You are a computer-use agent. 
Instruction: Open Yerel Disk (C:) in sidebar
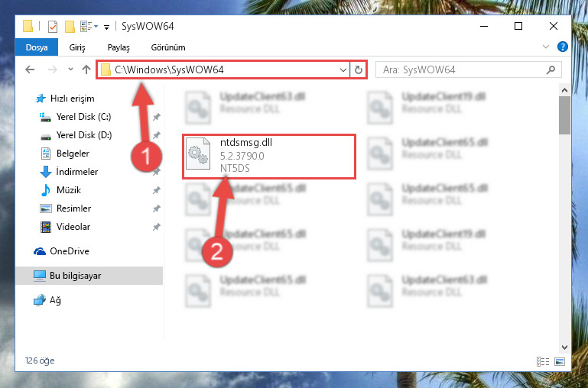pos(83,117)
